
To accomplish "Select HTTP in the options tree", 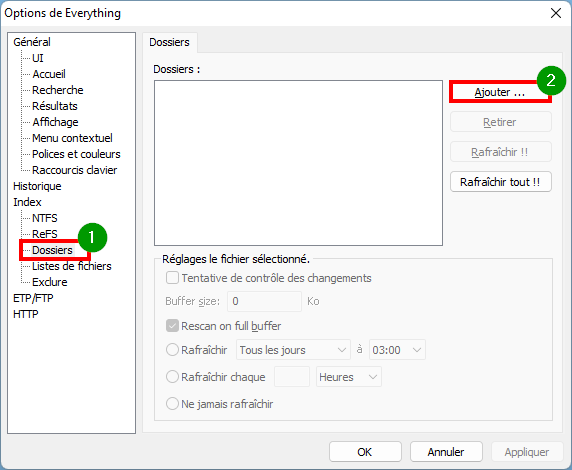I will pos(26,315).
